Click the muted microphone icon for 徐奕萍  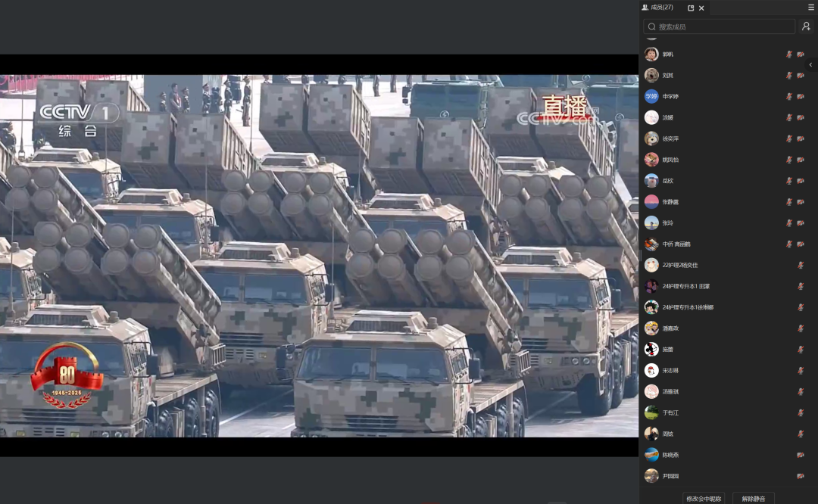pos(789,138)
